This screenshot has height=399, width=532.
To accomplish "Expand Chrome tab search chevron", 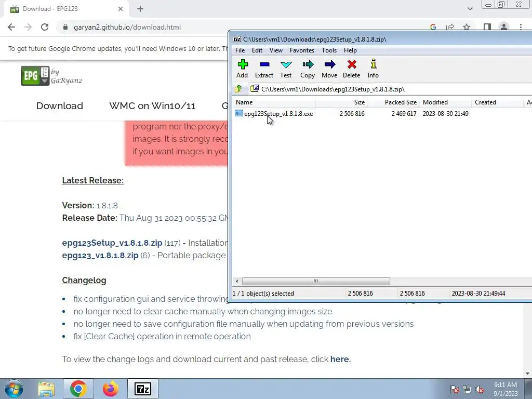I will coord(470,9).
